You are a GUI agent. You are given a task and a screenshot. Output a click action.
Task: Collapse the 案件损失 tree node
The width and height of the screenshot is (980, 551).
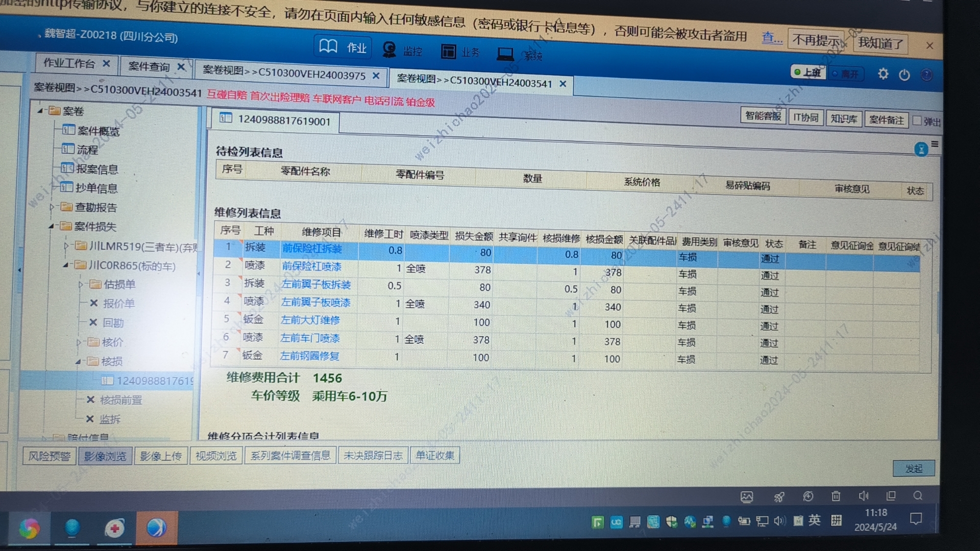(52, 226)
